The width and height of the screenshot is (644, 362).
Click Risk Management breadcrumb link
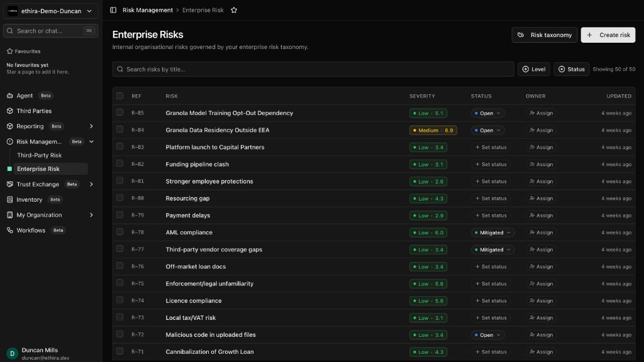(147, 10)
